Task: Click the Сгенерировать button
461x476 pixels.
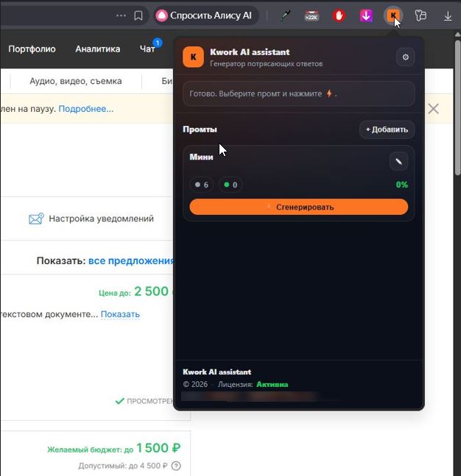Action: (298, 207)
